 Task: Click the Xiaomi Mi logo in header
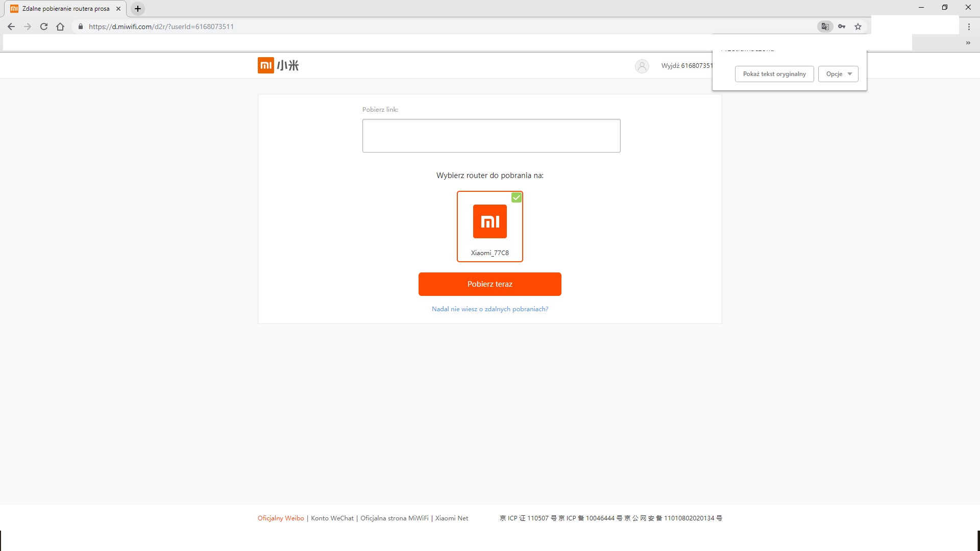(265, 65)
